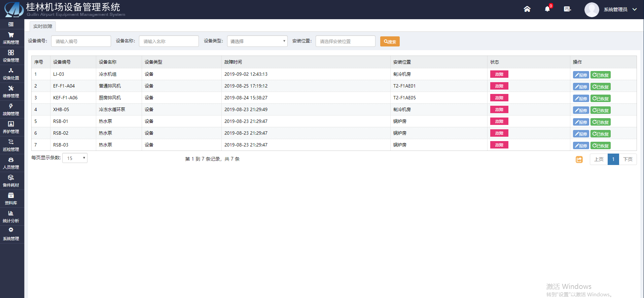The height and width of the screenshot is (298, 644).
Task: Expand the 设备类型 dropdown
Action: [257, 41]
